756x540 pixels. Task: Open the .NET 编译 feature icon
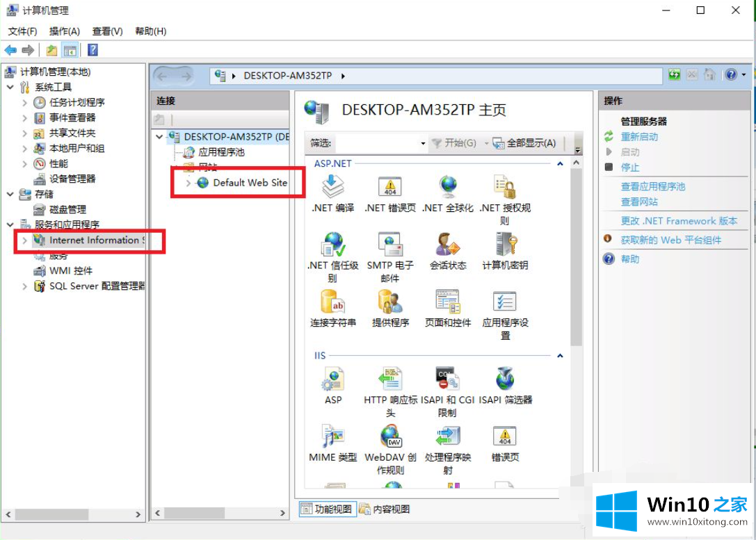(x=332, y=187)
